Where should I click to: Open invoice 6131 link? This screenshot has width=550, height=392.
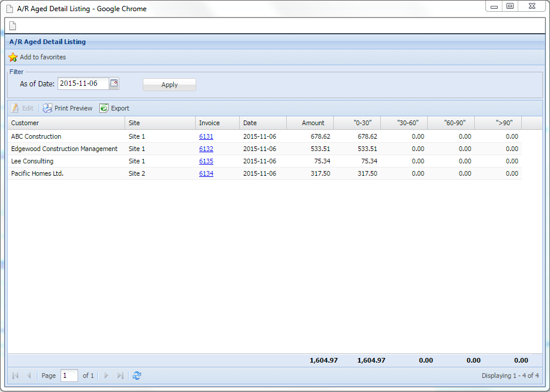(206, 136)
